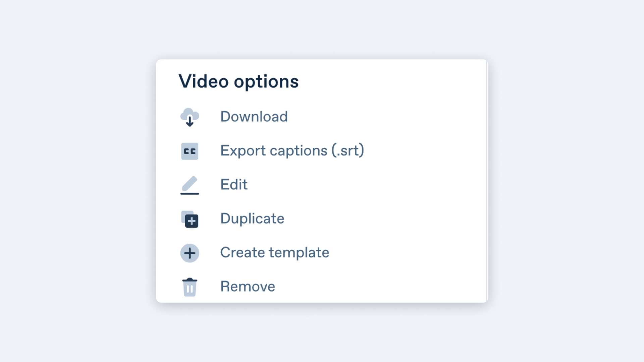Image resolution: width=644 pixels, height=362 pixels.
Task: Click the Video options heading
Action: point(238,81)
